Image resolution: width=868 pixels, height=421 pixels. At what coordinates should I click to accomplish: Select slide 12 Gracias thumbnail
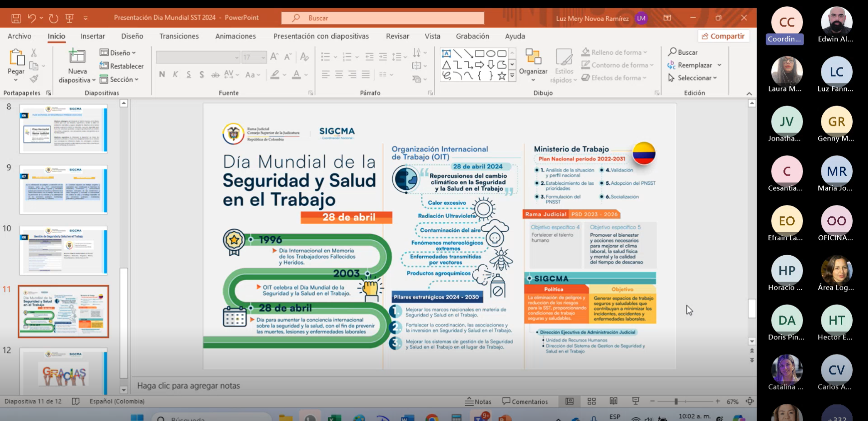click(63, 372)
